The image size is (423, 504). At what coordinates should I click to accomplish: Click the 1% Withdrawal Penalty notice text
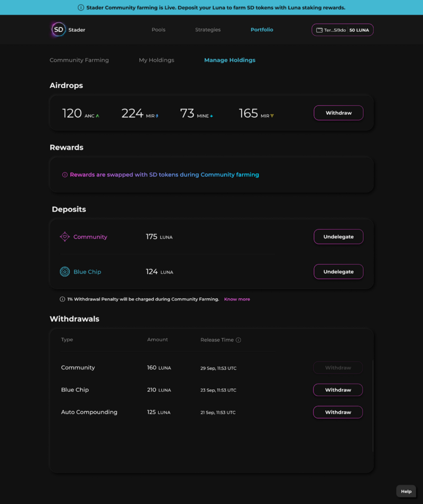[x=143, y=299]
